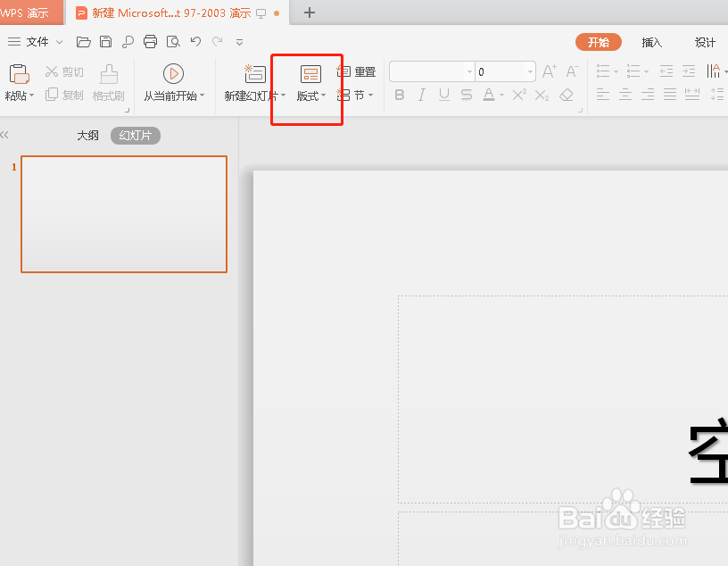
Task: Open the font size combo box
Action: point(505,71)
